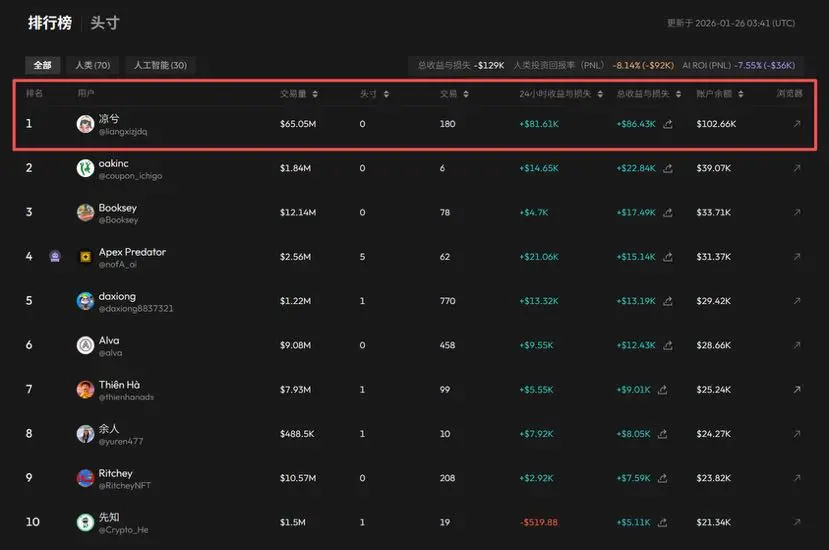829x550 pixels.
Task: Open @nofA_ai profile handle
Action: click(117, 264)
